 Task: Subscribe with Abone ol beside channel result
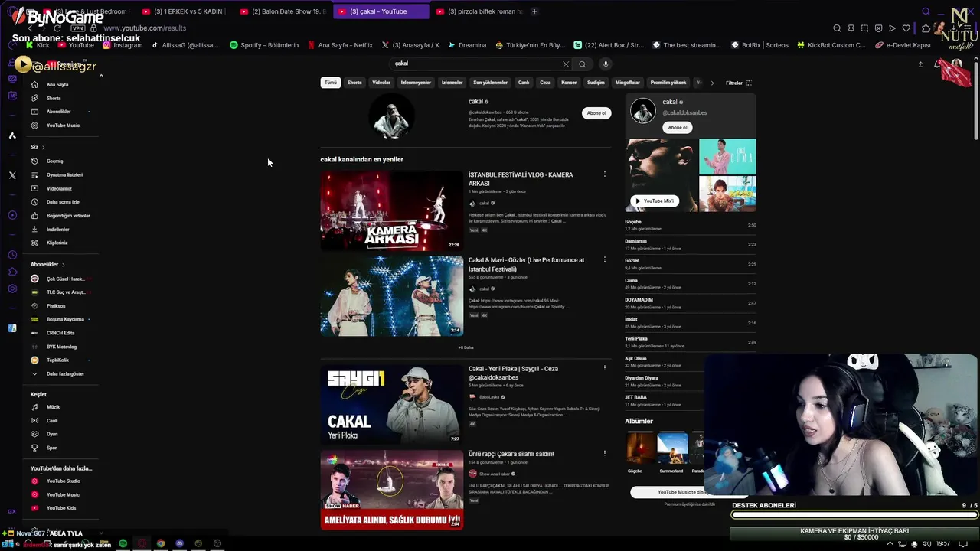(x=596, y=113)
